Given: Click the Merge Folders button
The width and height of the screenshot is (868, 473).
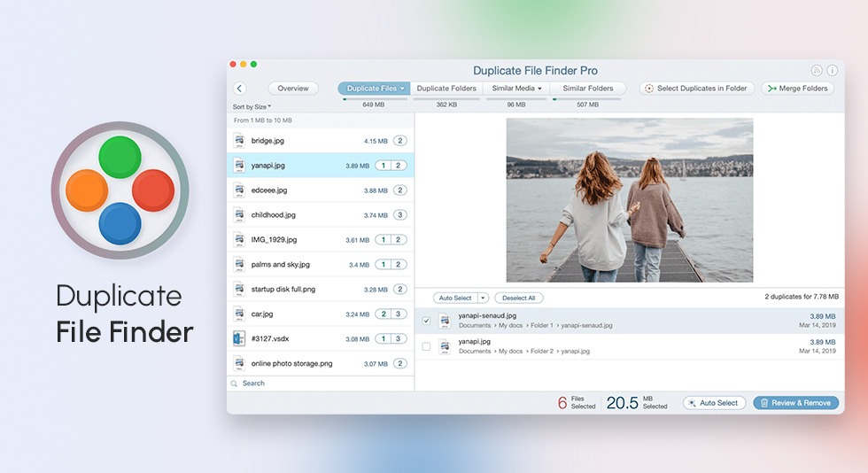Looking at the screenshot, I should [798, 88].
